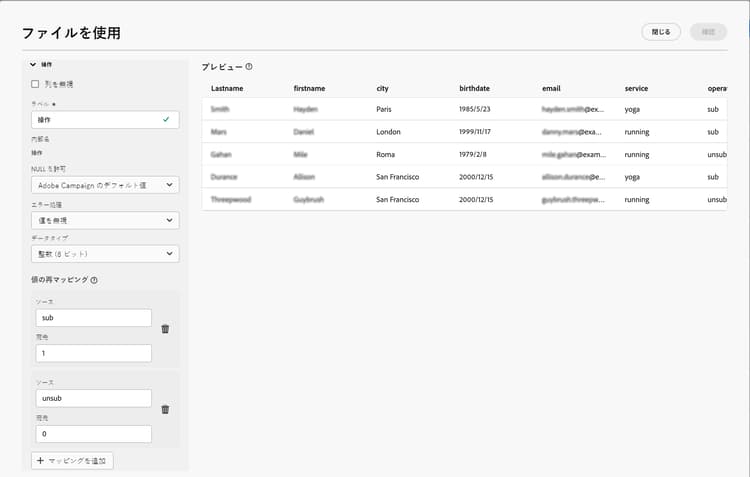Select the 'Roma' city cell
The height and width of the screenshot is (477, 750).
[x=386, y=155]
